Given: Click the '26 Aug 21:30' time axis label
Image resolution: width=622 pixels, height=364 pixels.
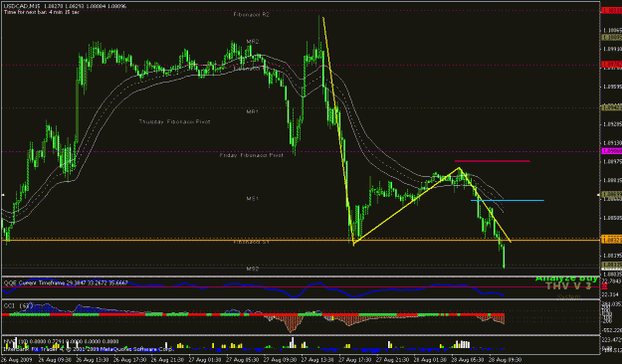Looking at the screenshot, I should (x=167, y=360).
